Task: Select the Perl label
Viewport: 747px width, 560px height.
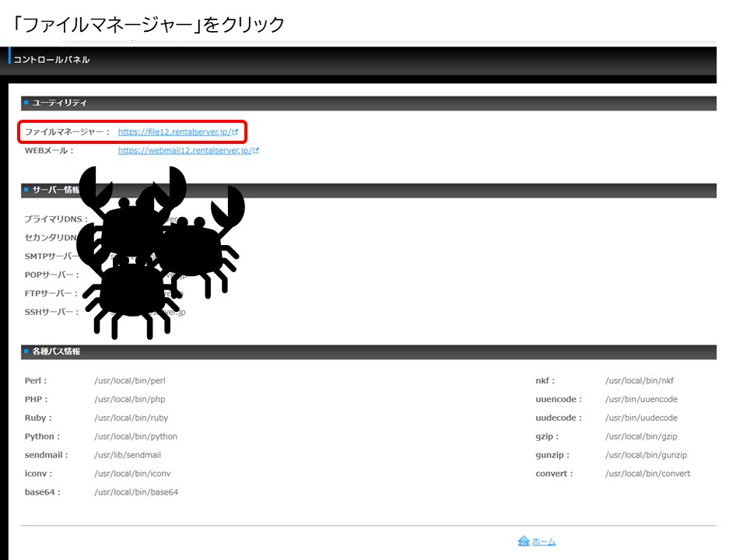Action: [36, 380]
